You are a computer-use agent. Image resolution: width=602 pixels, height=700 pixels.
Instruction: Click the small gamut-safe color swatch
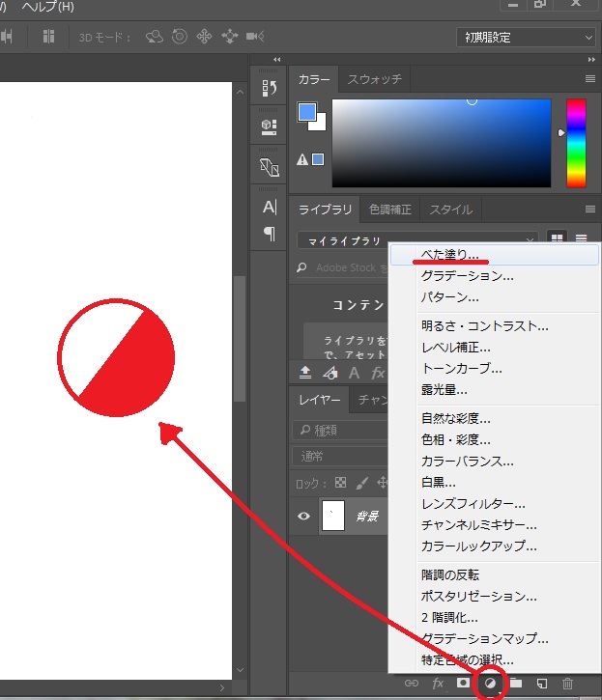coord(318,159)
